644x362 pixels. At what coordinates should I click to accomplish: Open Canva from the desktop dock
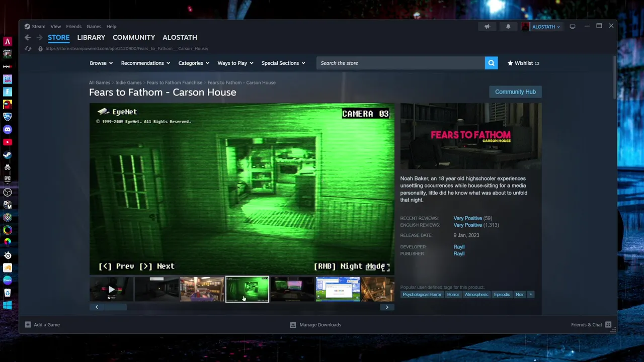(x=8, y=280)
